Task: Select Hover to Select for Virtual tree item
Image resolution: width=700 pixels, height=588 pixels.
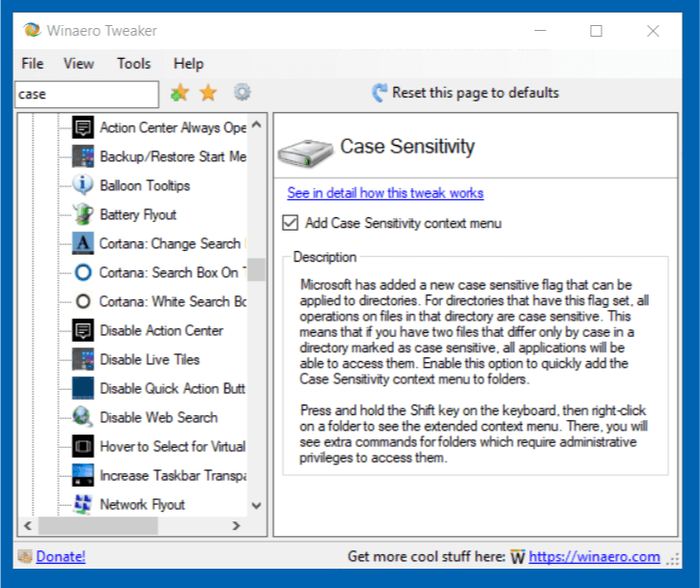Action: [173, 446]
